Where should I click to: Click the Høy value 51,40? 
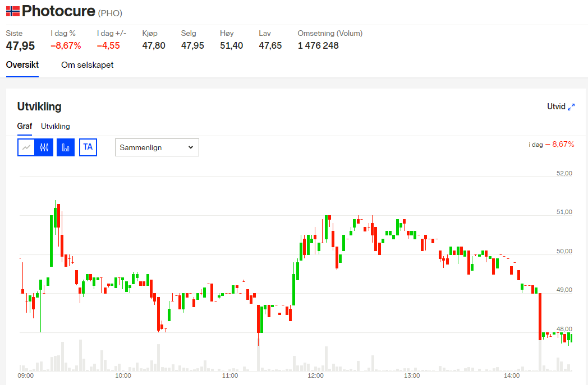231,46
